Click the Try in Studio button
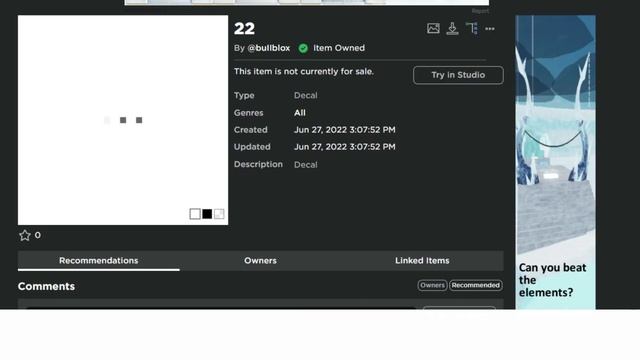The width and height of the screenshot is (640, 360). click(458, 75)
